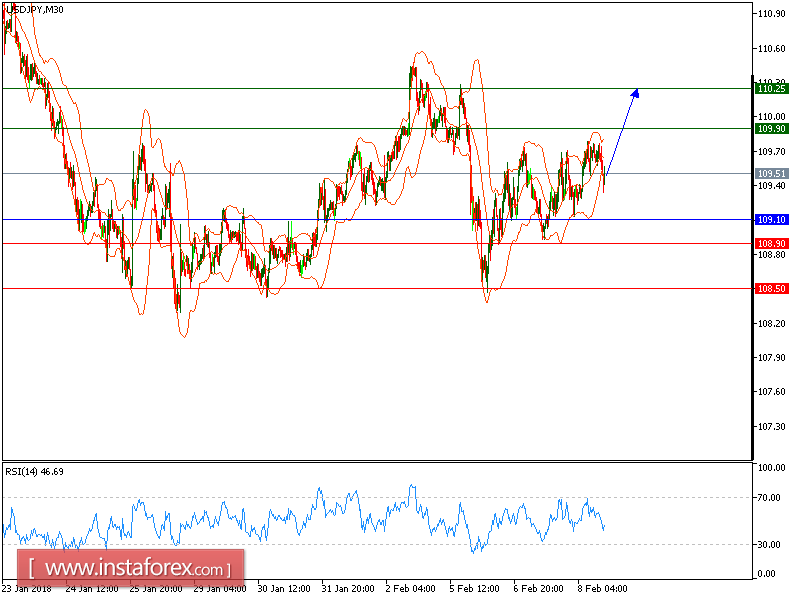Viewport: 800px width, 600px height.
Task: Click the 107.90 price axis value
Action: pyautogui.click(x=771, y=358)
